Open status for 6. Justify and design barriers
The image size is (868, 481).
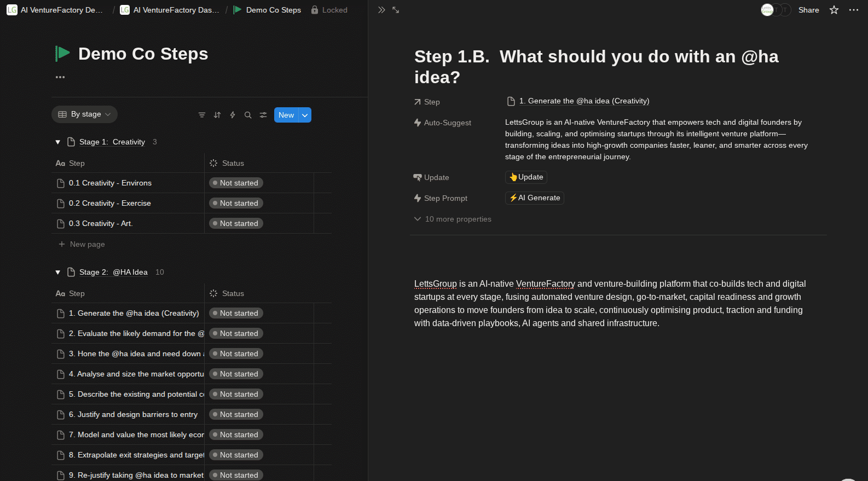coord(236,414)
